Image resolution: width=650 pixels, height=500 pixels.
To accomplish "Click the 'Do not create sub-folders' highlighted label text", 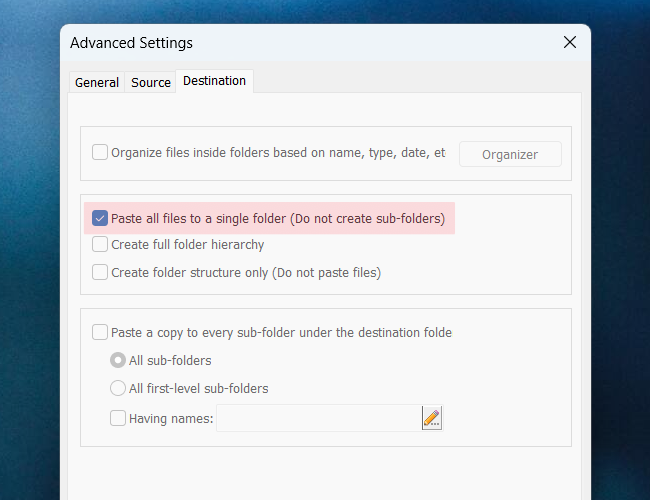I will click(367, 219).
